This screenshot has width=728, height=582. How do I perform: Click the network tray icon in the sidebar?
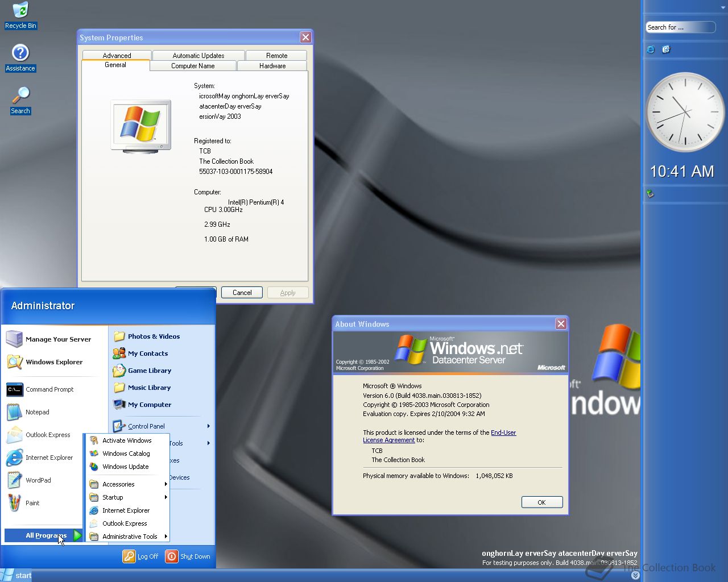tap(651, 194)
